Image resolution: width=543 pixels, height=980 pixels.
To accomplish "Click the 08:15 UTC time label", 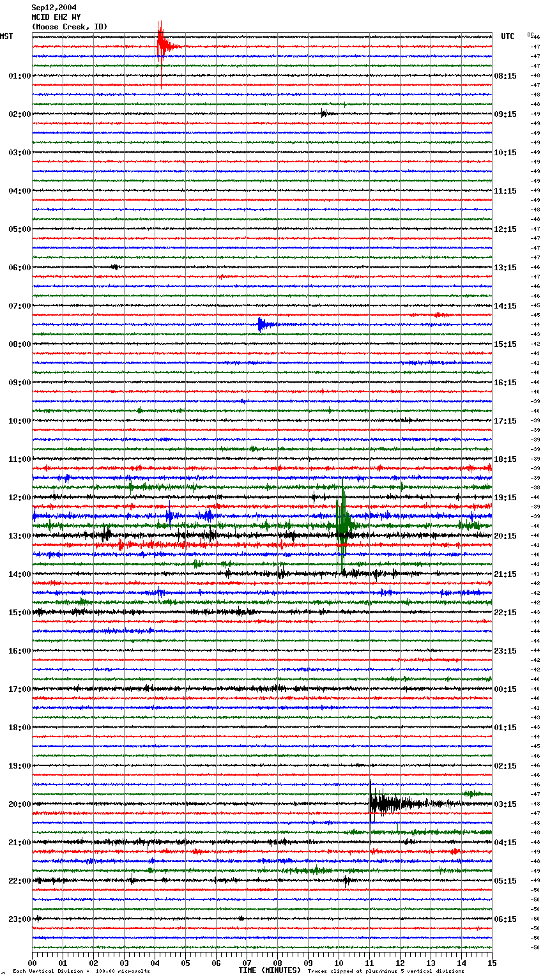I will pyautogui.click(x=505, y=76).
